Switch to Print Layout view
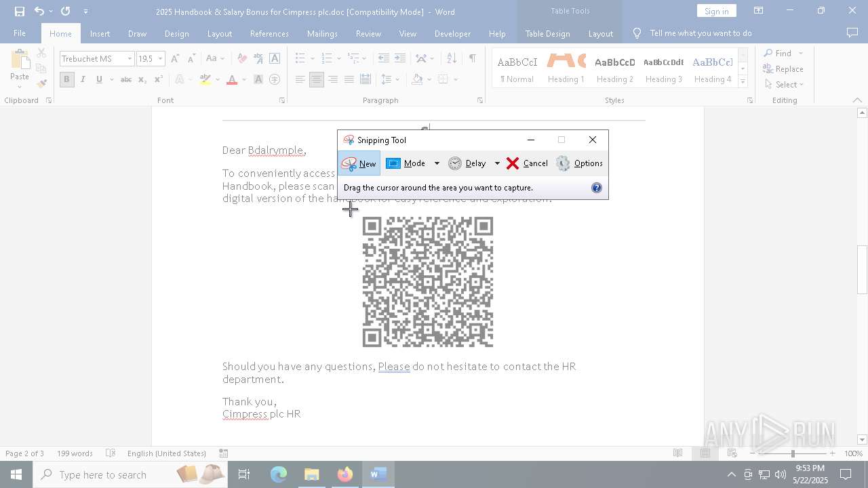 [x=705, y=453]
